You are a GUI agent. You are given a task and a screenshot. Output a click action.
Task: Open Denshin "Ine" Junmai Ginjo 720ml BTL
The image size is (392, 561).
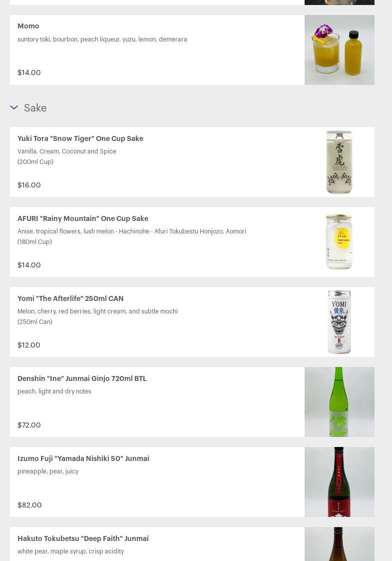pyautogui.click(x=82, y=378)
